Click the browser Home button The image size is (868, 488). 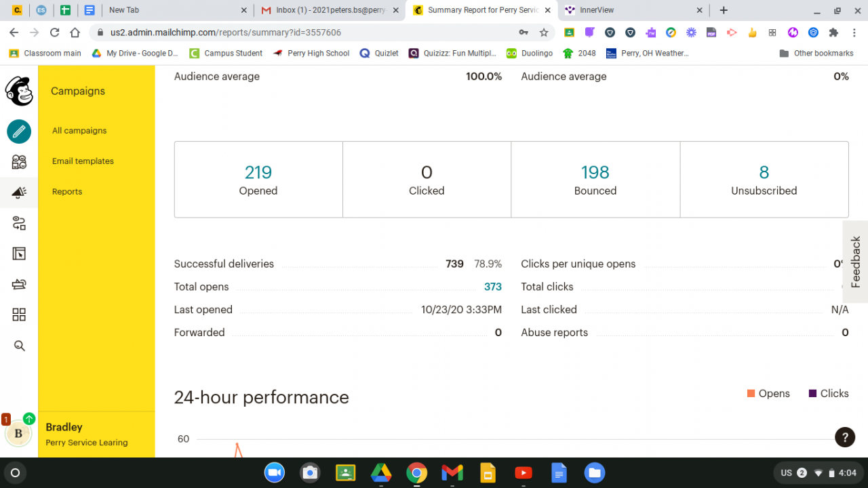pyautogui.click(x=75, y=33)
